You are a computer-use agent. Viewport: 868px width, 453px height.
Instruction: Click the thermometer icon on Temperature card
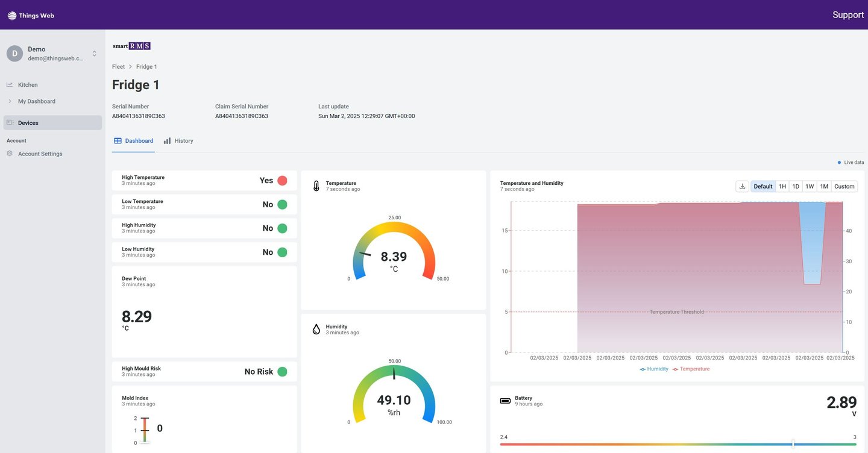(x=316, y=186)
